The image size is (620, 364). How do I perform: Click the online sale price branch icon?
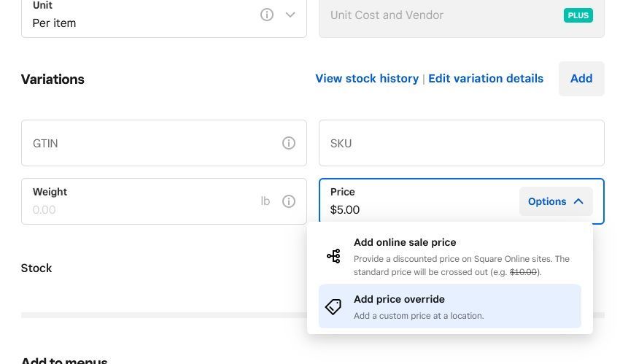(333, 256)
